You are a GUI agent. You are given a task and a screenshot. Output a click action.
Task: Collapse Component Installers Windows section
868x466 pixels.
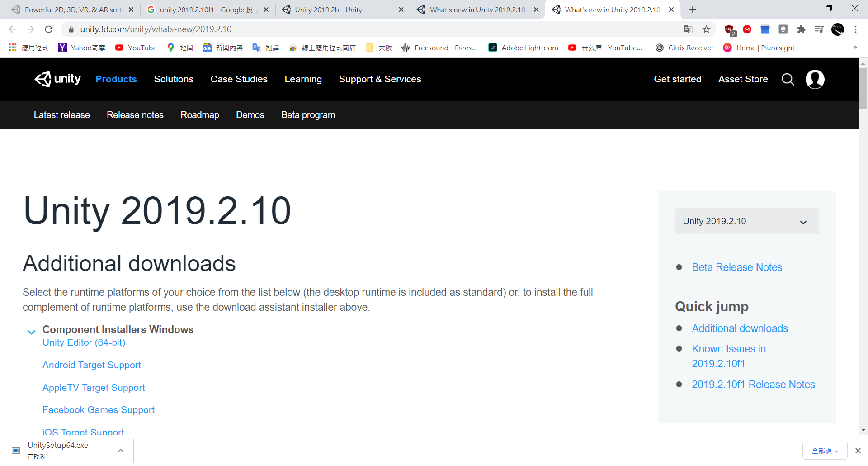point(31,332)
